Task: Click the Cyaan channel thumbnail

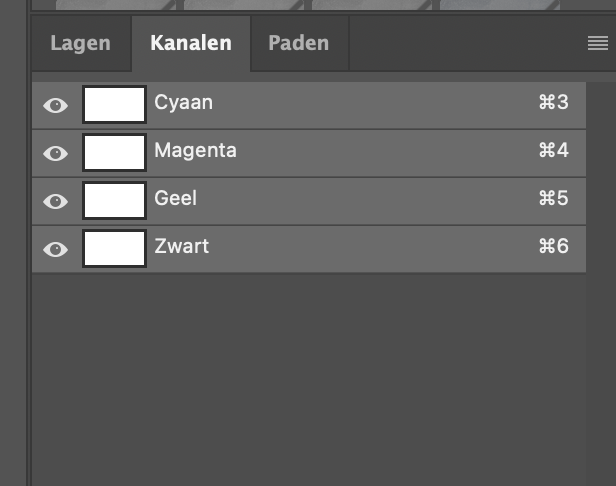Action: click(x=114, y=104)
